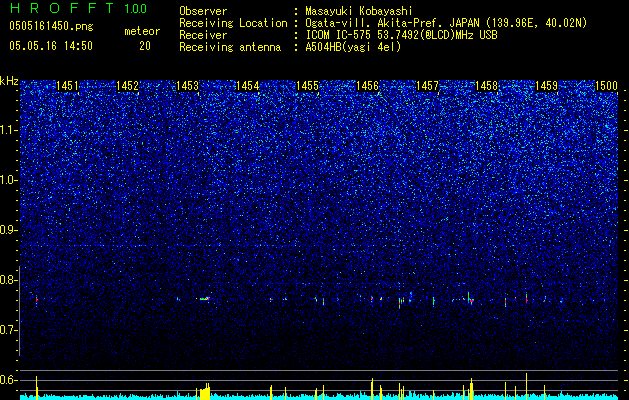Click the 1.0 kHz frequency label
This screenshot has height=400, width=629.
(x=9, y=180)
